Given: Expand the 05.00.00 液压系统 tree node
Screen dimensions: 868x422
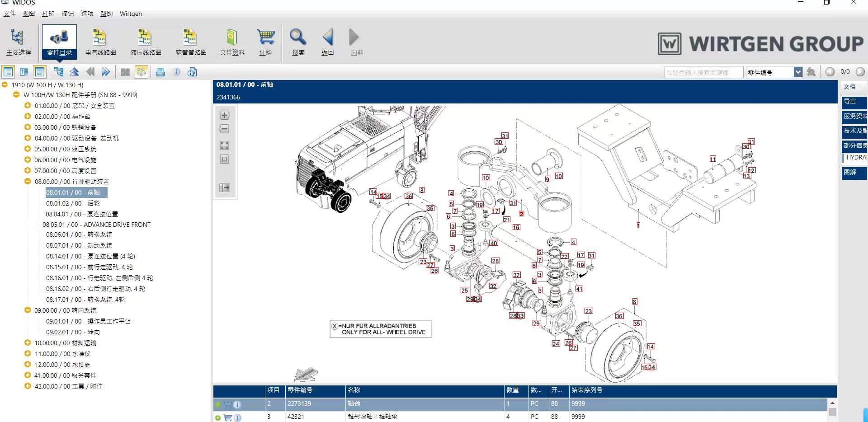Looking at the screenshot, I should click(x=28, y=149).
